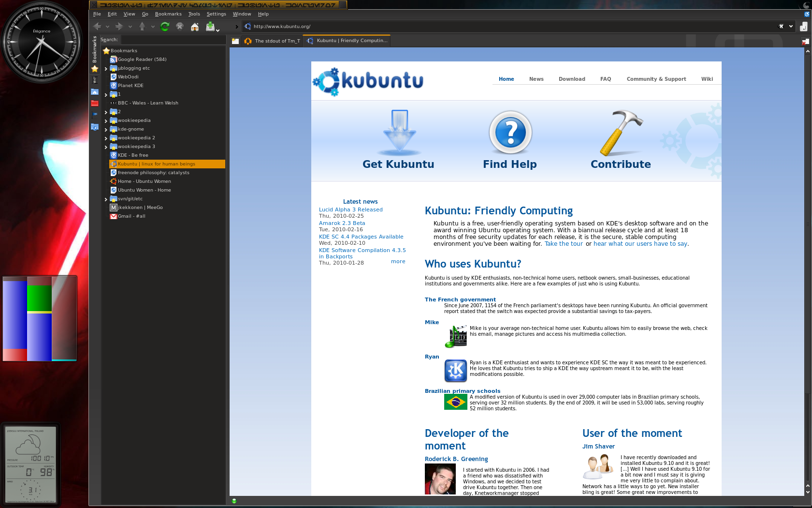Viewport: 812px width, 508px height.
Task: Open the Community & Support navigation link
Action: (x=656, y=79)
